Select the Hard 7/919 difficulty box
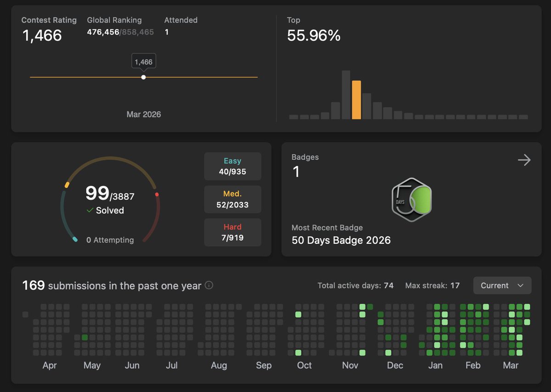The width and height of the screenshot is (551, 392). click(233, 233)
